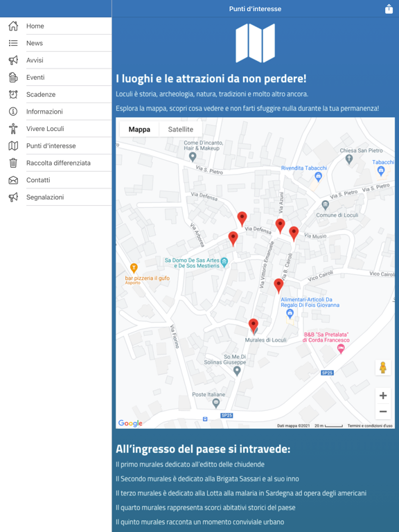Click the News list icon

point(13,43)
